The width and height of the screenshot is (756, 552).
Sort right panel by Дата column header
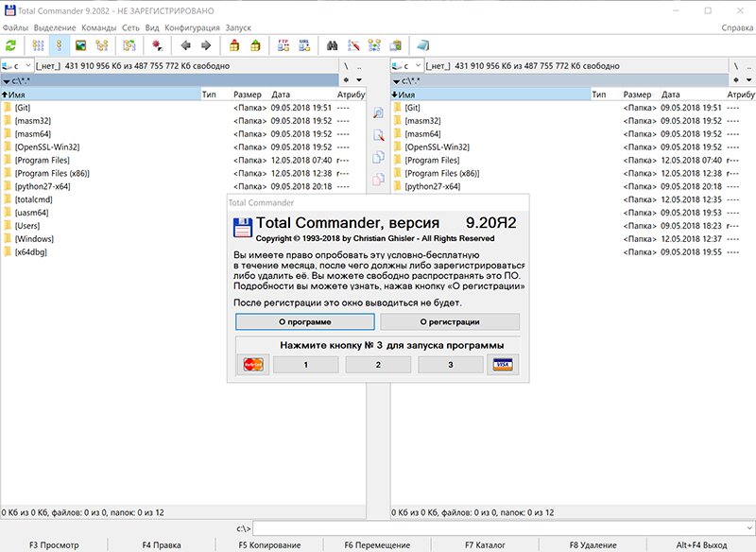[x=692, y=95]
